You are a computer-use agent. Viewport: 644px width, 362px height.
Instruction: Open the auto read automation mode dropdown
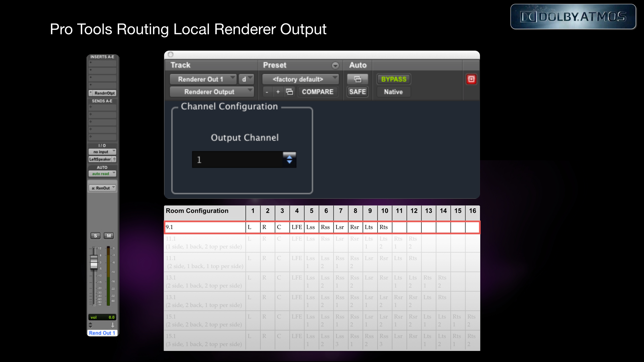click(102, 174)
